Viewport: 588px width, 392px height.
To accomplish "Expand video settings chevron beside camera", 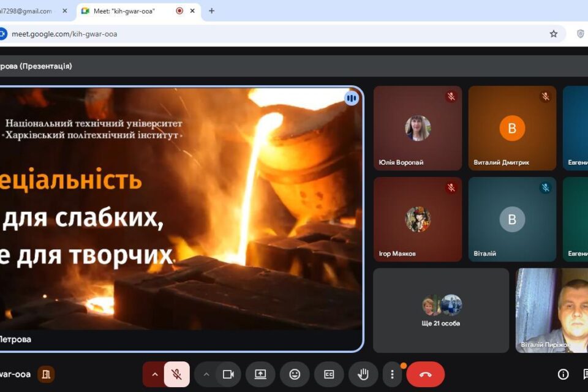I will 206,374.
